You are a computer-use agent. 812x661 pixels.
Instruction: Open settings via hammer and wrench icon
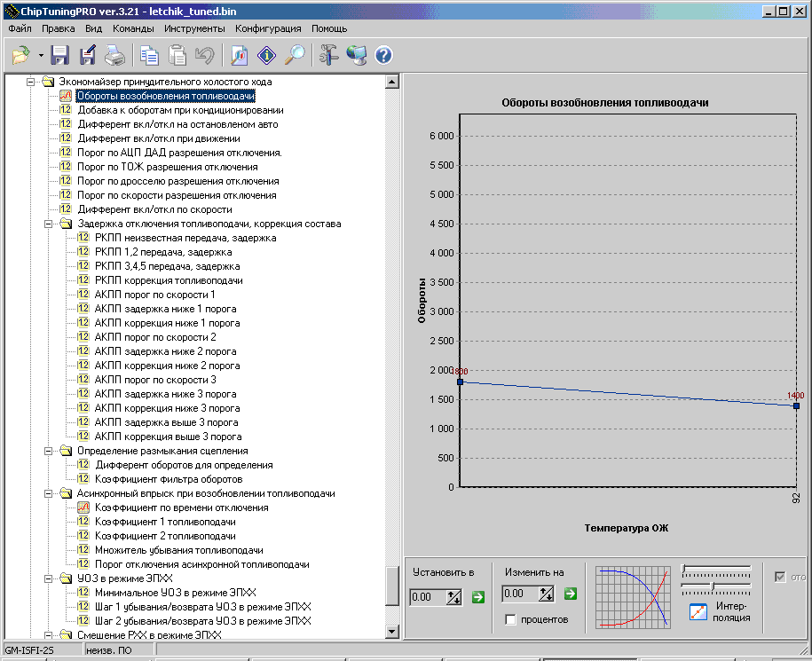(329, 56)
